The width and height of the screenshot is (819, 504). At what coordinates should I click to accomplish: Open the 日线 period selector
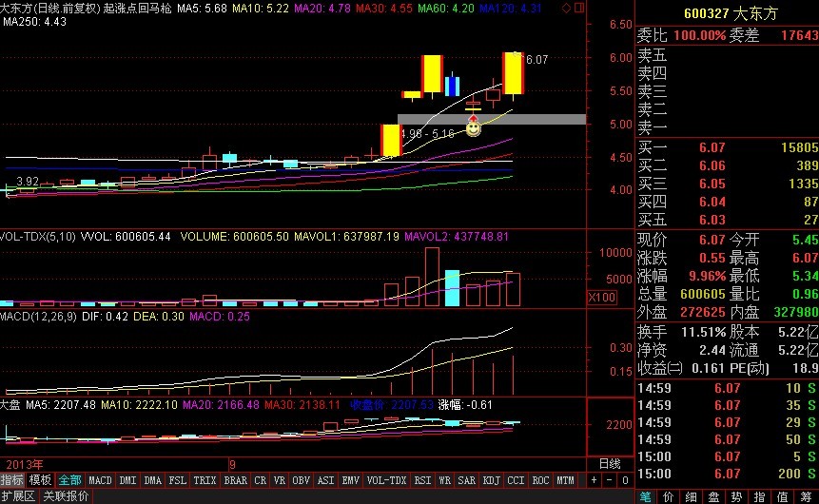point(608,464)
